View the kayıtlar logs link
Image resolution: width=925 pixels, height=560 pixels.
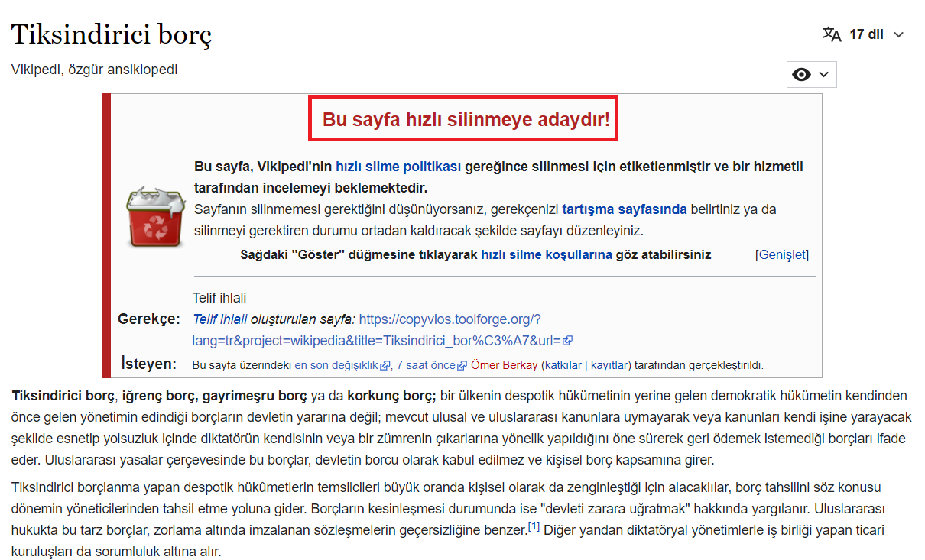pyautogui.click(x=609, y=365)
